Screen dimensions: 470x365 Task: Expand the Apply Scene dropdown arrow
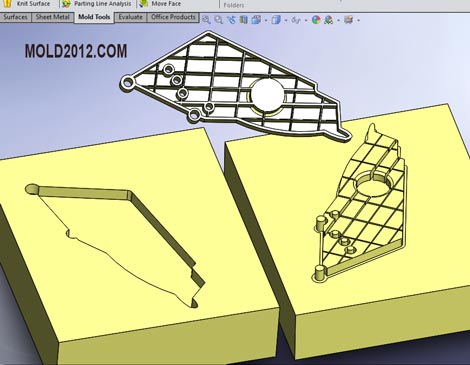click(x=338, y=20)
